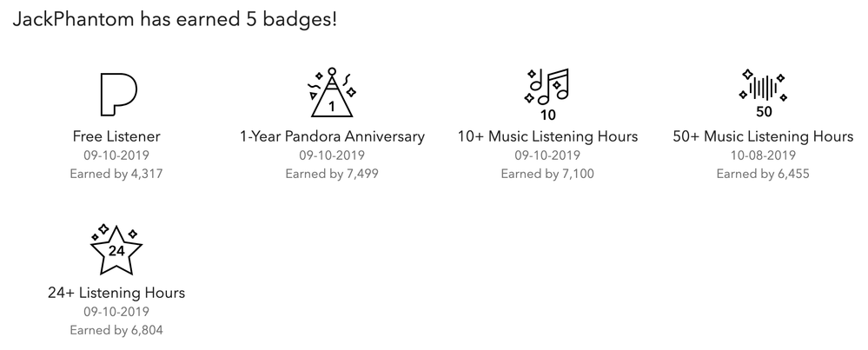868x350 pixels.
Task: Click the Earned by 7,100 count
Action: [547, 175]
